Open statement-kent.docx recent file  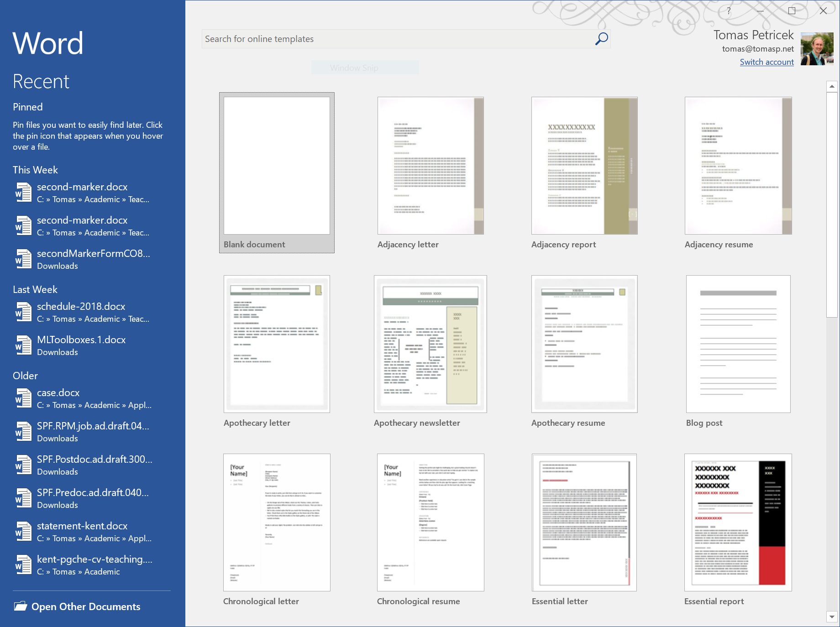coord(93,532)
